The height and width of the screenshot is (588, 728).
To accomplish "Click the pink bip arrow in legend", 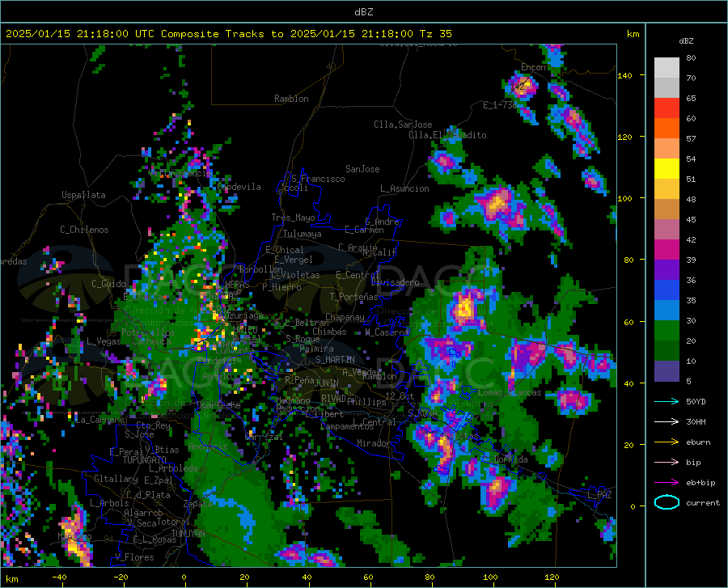I will 667,462.
